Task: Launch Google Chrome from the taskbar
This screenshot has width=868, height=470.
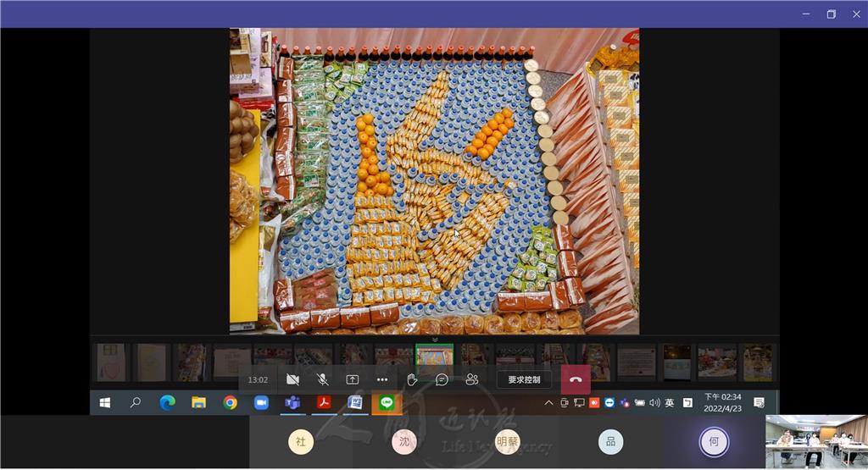Action: point(231,403)
